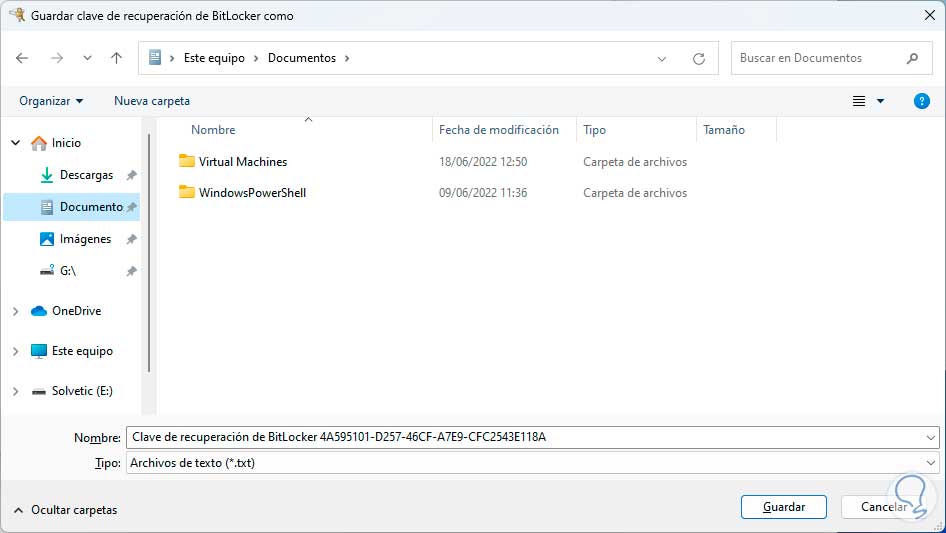Click the Virtual Machines folder icon
Screen dimensions: 946x533
pyautogui.click(x=186, y=161)
